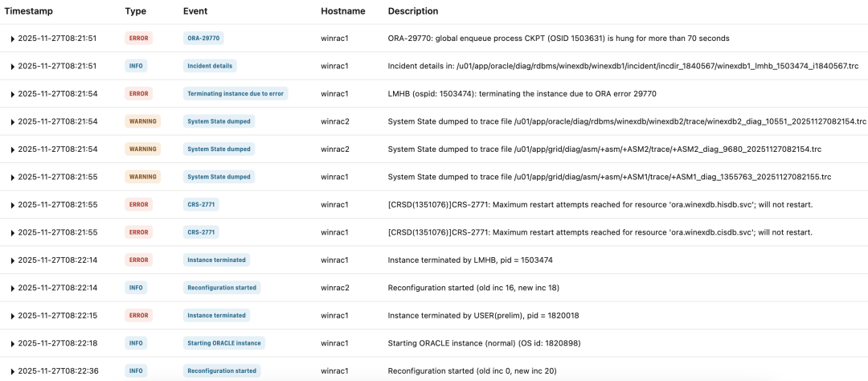Sort by the Description column header
This screenshot has width=868, height=381.
(x=413, y=11)
